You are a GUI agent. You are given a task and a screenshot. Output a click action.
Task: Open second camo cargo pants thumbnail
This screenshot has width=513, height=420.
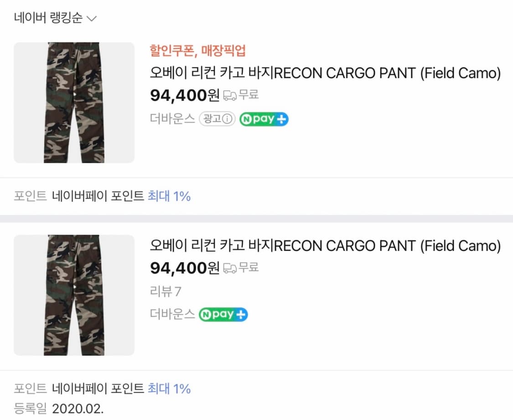pos(74,295)
